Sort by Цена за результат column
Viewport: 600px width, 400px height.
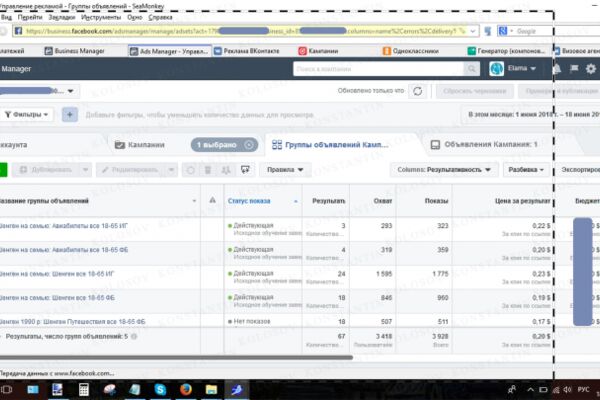tap(522, 201)
